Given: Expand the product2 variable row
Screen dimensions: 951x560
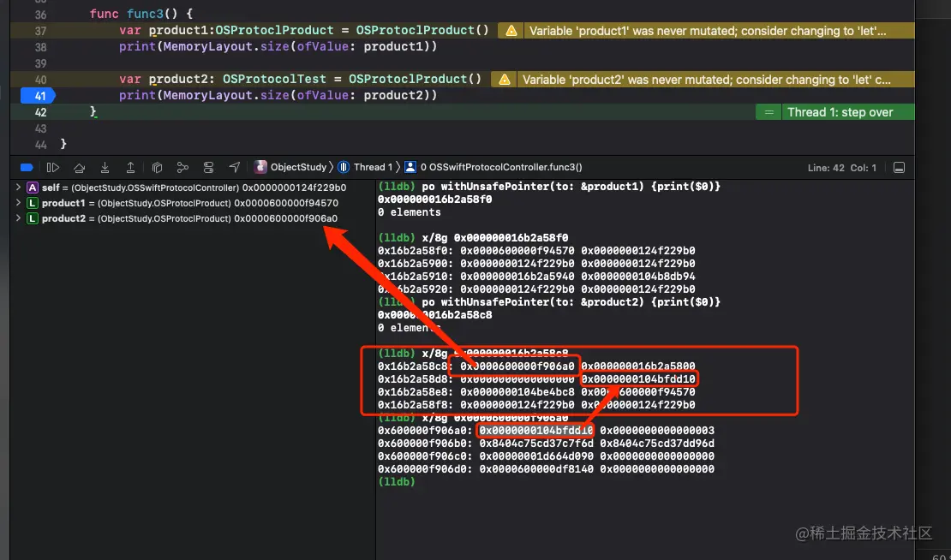Looking at the screenshot, I should pos(18,218).
